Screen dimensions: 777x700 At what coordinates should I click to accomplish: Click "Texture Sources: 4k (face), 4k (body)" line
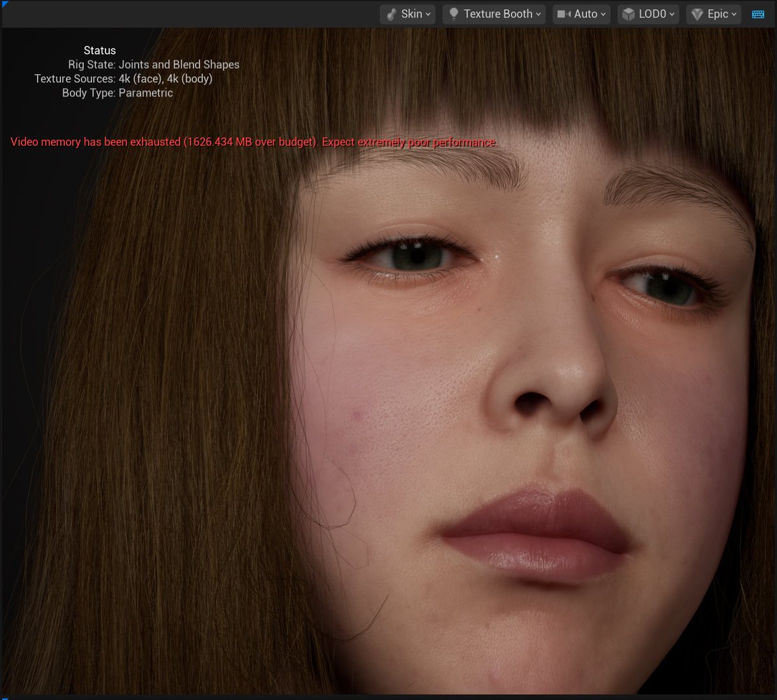(123, 79)
